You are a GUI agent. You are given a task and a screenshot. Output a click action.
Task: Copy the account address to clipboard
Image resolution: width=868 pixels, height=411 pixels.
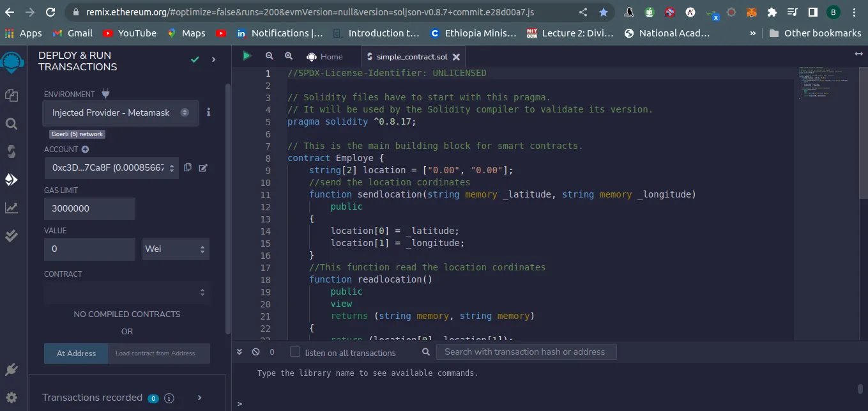187,167
